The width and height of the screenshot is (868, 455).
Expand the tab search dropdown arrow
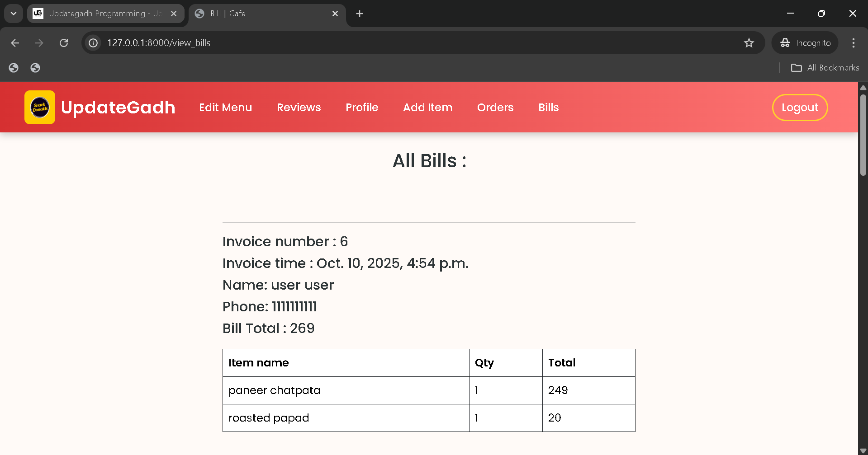[x=14, y=14]
